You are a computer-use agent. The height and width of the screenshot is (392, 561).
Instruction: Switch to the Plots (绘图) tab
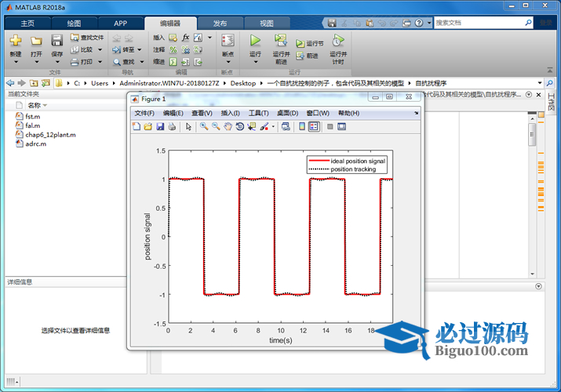coord(74,24)
